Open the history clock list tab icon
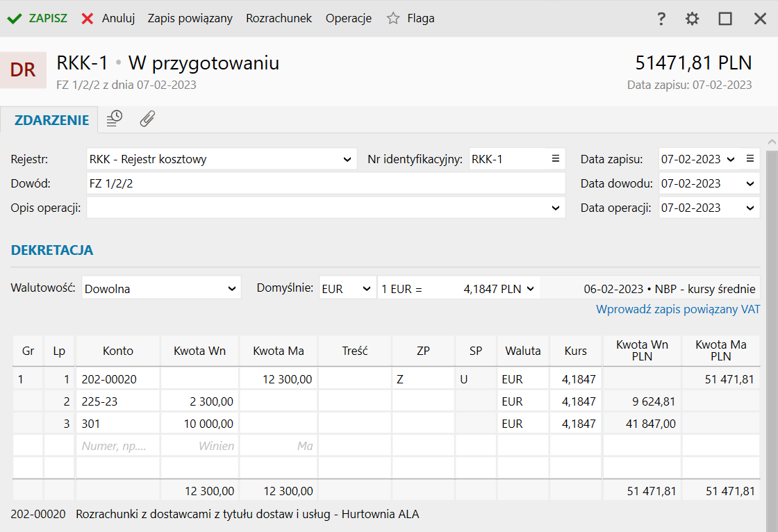Viewport: 778px width, 532px height. coord(115,119)
